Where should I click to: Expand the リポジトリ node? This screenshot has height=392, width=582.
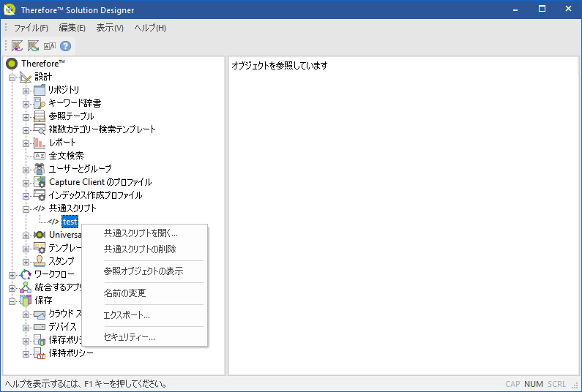pyautogui.click(x=26, y=91)
